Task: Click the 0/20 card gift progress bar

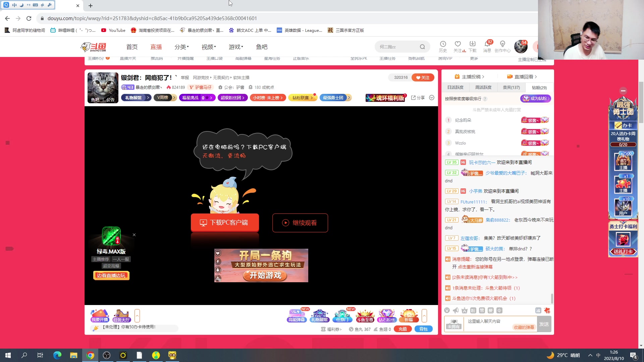Action: [x=623, y=144]
